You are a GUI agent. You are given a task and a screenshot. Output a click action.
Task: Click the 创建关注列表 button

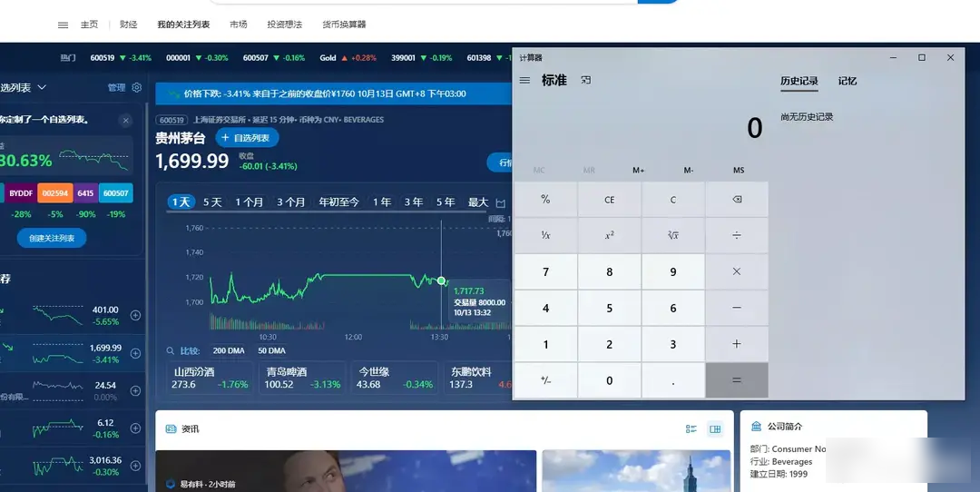click(52, 238)
